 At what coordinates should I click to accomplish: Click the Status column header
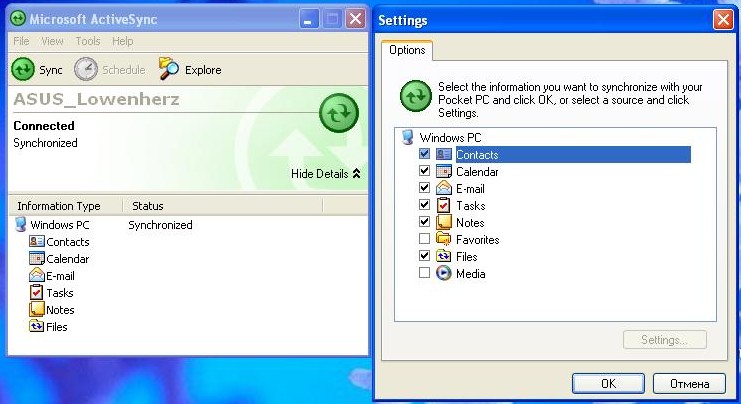tap(223, 206)
